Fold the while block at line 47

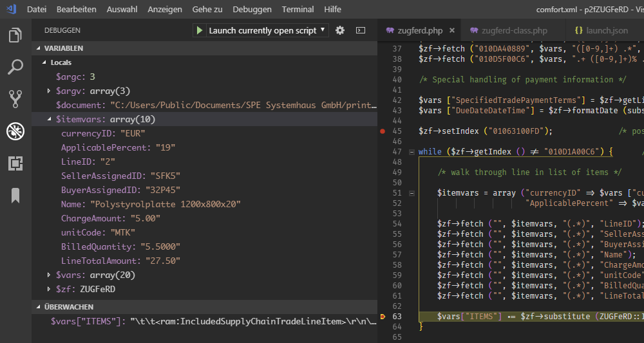pos(412,152)
